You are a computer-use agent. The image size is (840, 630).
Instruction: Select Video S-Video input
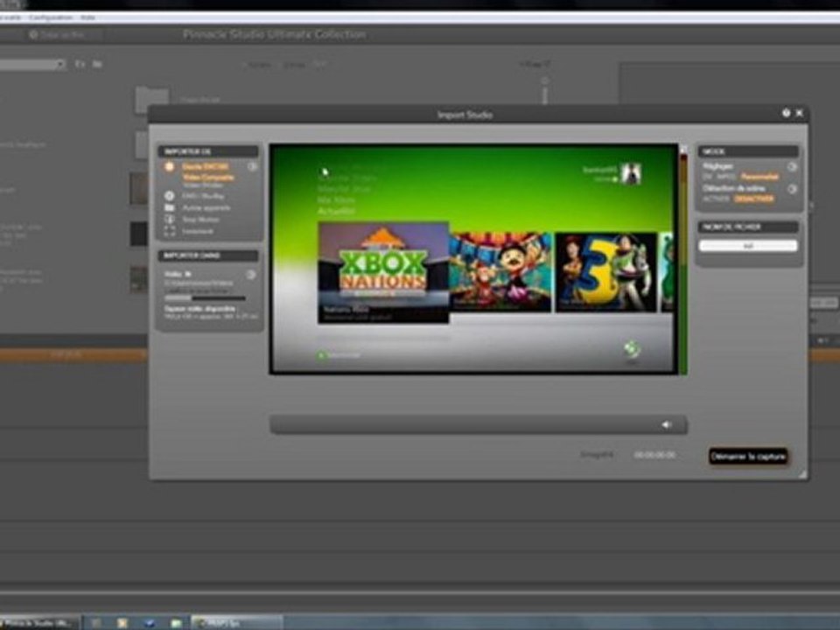click(202, 185)
